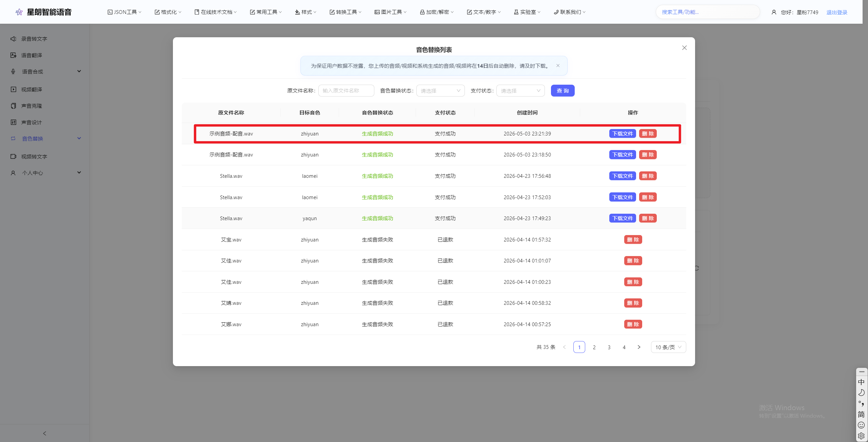Open the 加密/解密 top menu
The width and height of the screenshot is (868, 442).
click(x=437, y=12)
